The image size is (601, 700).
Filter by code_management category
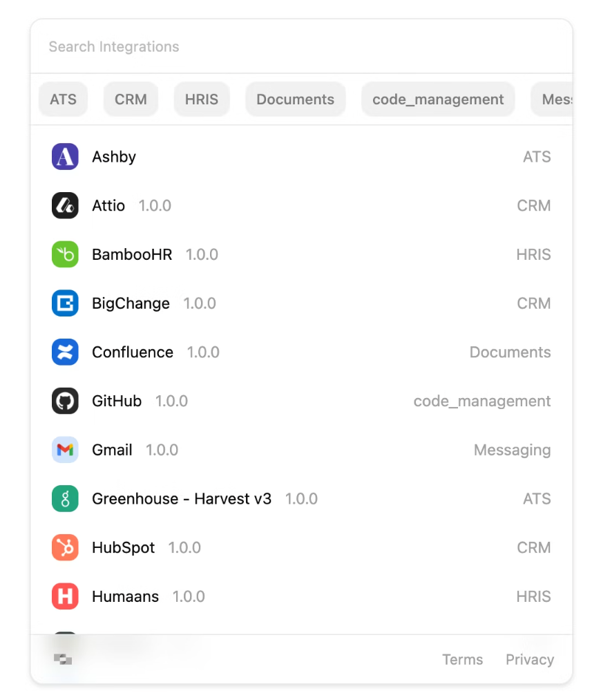437,99
